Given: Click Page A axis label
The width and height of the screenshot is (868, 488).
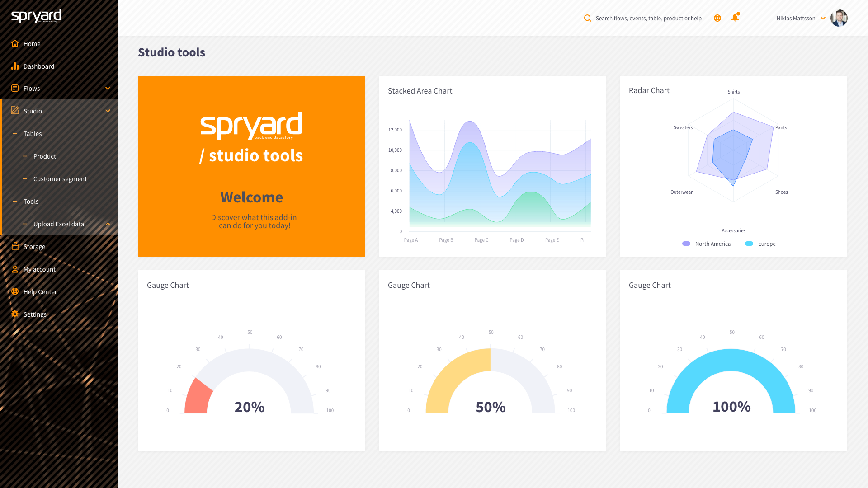Looking at the screenshot, I should (x=411, y=240).
